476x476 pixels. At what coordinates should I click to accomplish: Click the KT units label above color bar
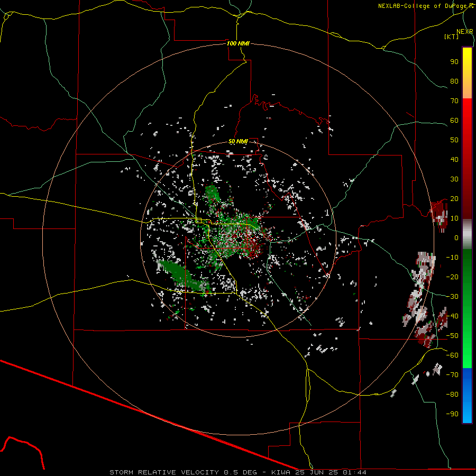click(452, 36)
